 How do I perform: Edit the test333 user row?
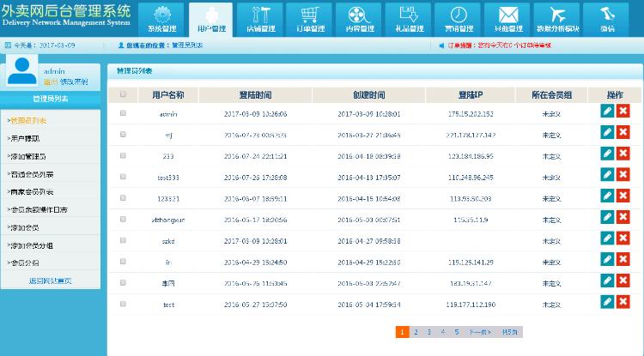607,174
